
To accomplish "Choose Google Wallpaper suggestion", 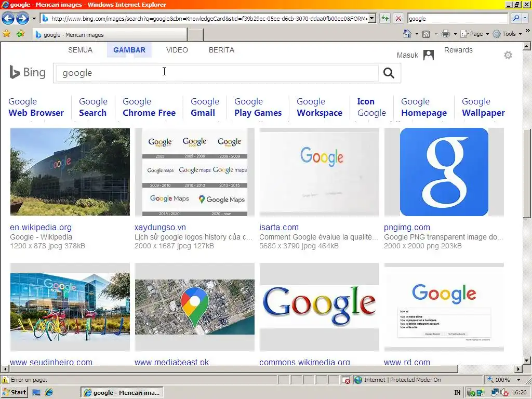I will tap(483, 107).
